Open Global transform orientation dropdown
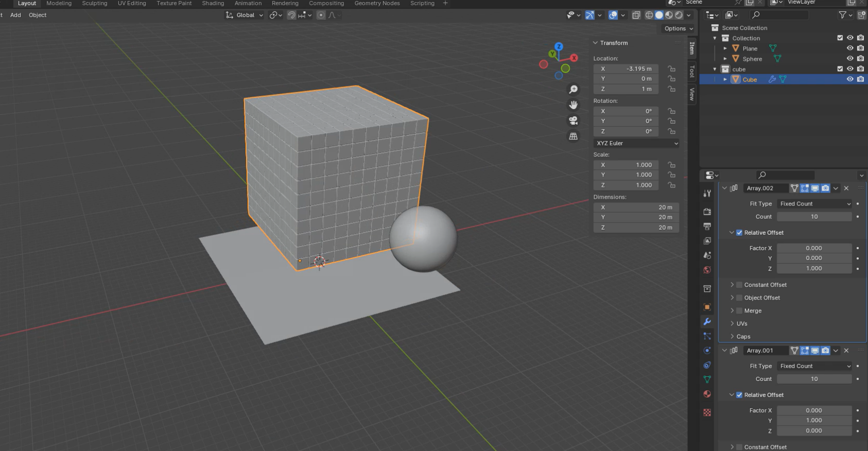 (x=245, y=15)
